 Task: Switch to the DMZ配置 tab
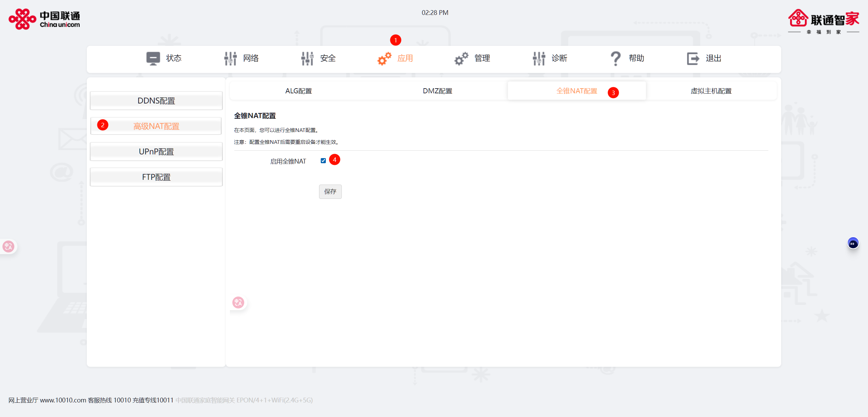tap(437, 91)
